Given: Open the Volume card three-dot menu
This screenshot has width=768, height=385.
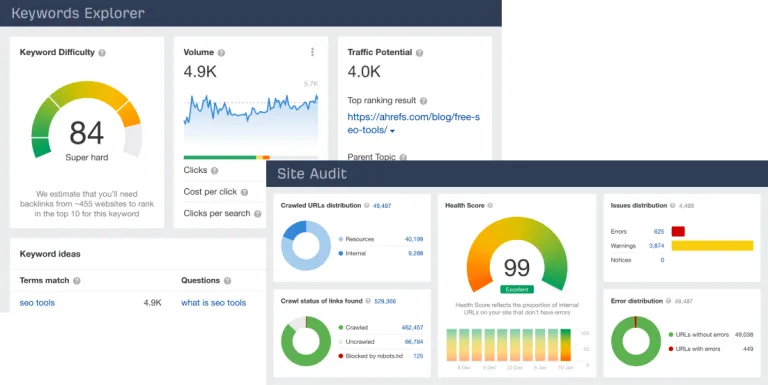Looking at the screenshot, I should [x=312, y=52].
